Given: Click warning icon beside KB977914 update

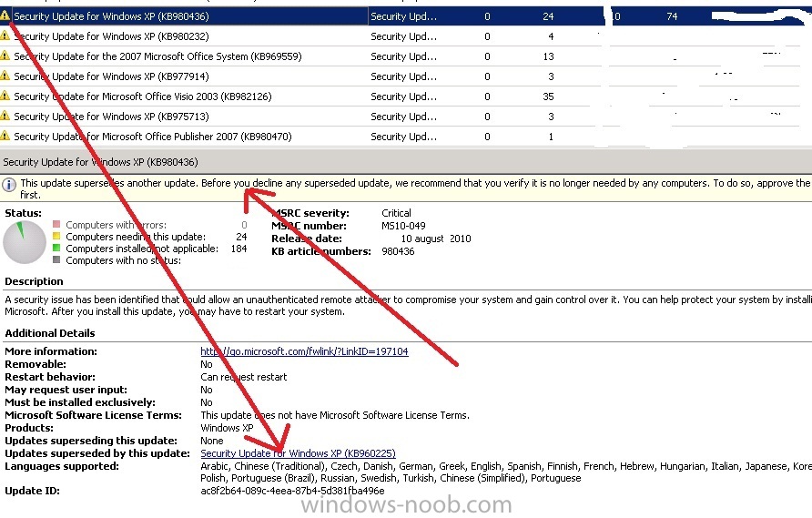Looking at the screenshot, I should 5,76.
